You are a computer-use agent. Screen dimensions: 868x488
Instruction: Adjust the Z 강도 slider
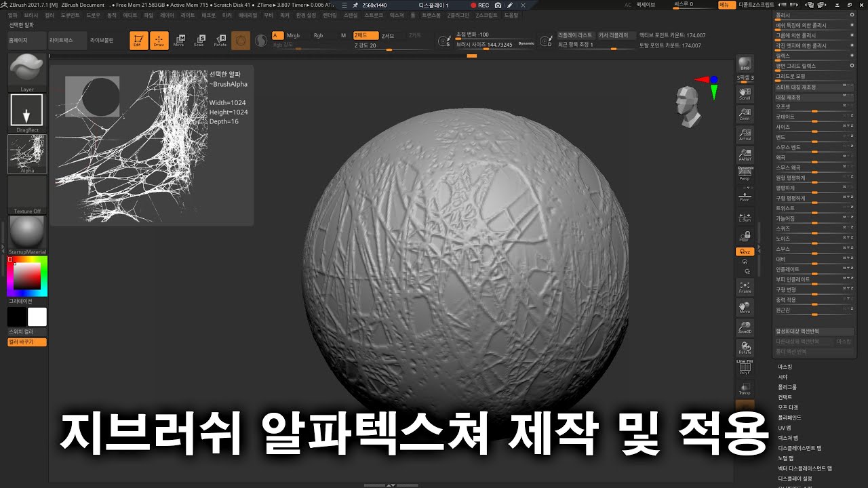(x=392, y=46)
